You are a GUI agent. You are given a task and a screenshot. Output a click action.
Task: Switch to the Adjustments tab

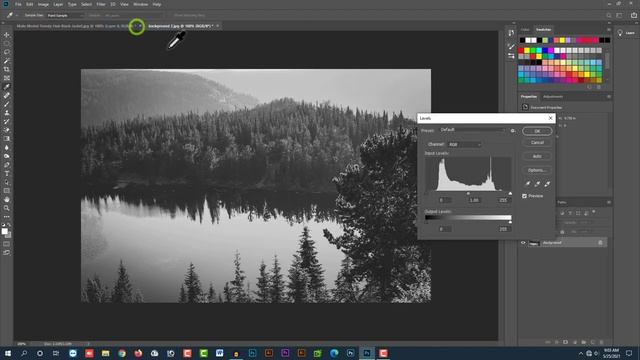pos(553,97)
